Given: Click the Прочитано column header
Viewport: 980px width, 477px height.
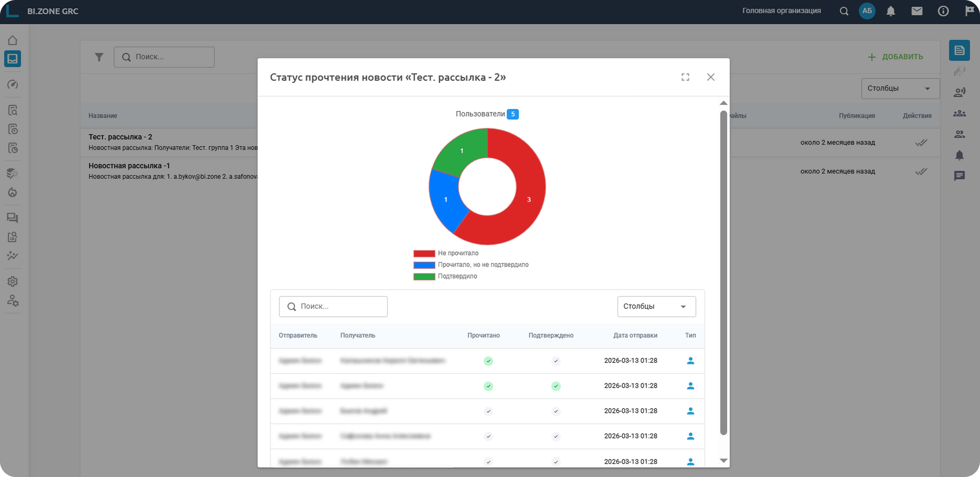Looking at the screenshot, I should [x=483, y=335].
